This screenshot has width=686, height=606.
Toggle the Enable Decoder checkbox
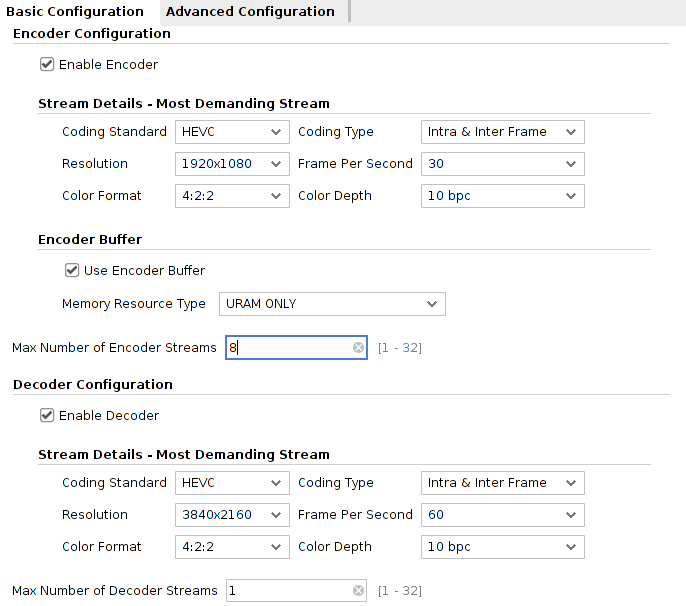tap(47, 415)
